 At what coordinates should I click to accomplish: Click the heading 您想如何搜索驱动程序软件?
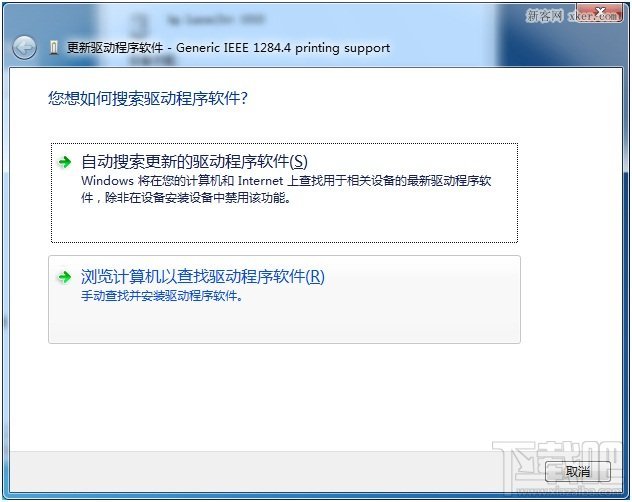148,98
